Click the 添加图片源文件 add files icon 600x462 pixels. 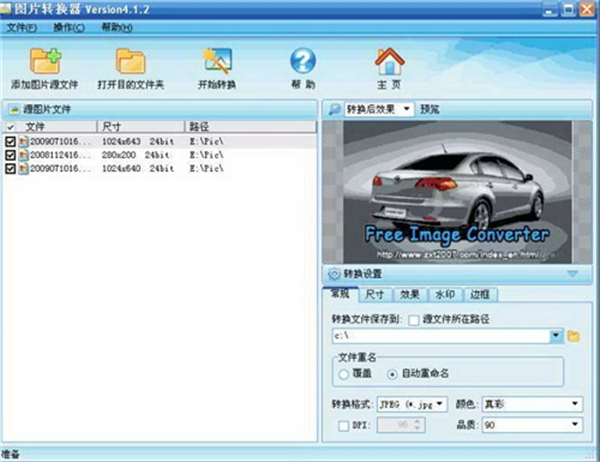[43, 64]
